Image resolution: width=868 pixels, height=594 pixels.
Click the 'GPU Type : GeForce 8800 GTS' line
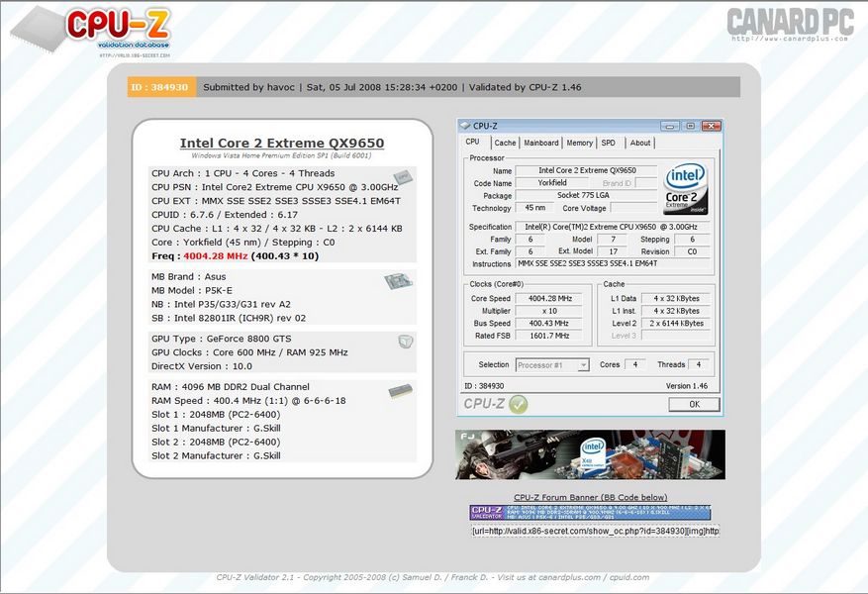click(x=222, y=339)
